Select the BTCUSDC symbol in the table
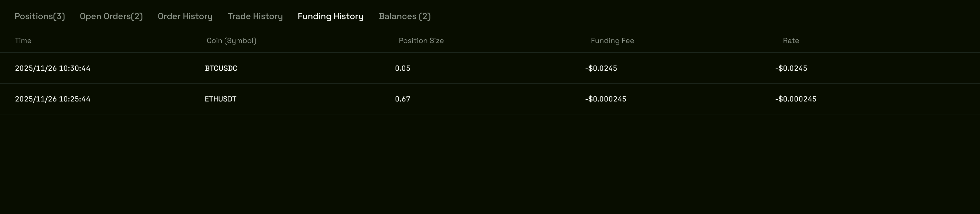 (x=221, y=69)
